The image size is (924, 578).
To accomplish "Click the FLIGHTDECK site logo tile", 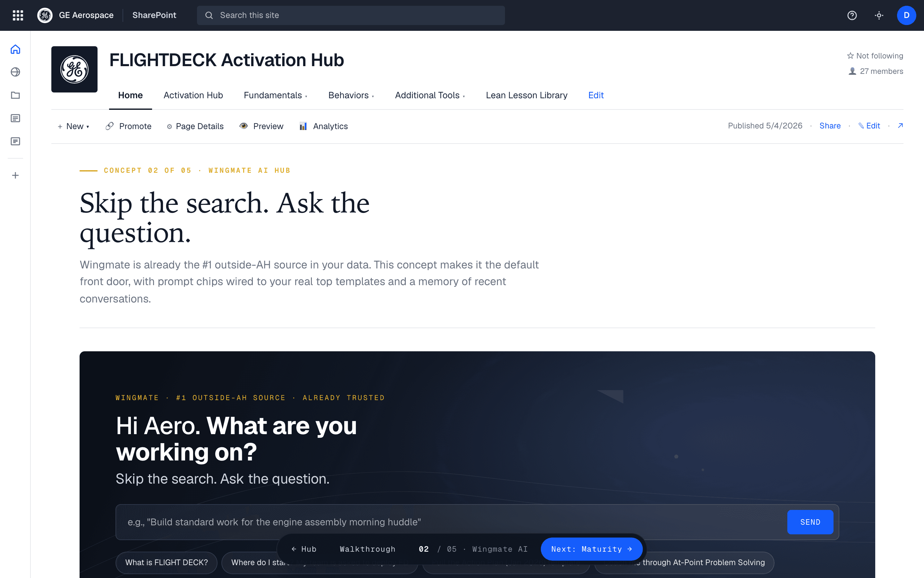I will tap(74, 69).
